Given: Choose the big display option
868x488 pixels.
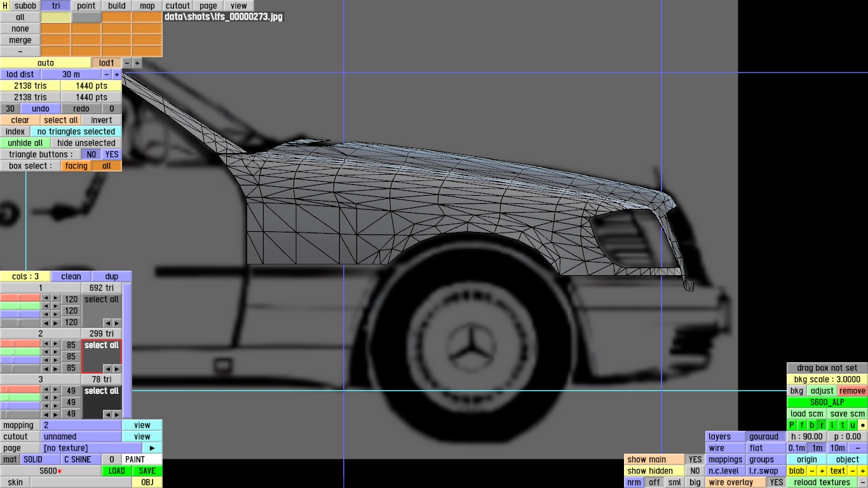Looking at the screenshot, I should click(695, 482).
